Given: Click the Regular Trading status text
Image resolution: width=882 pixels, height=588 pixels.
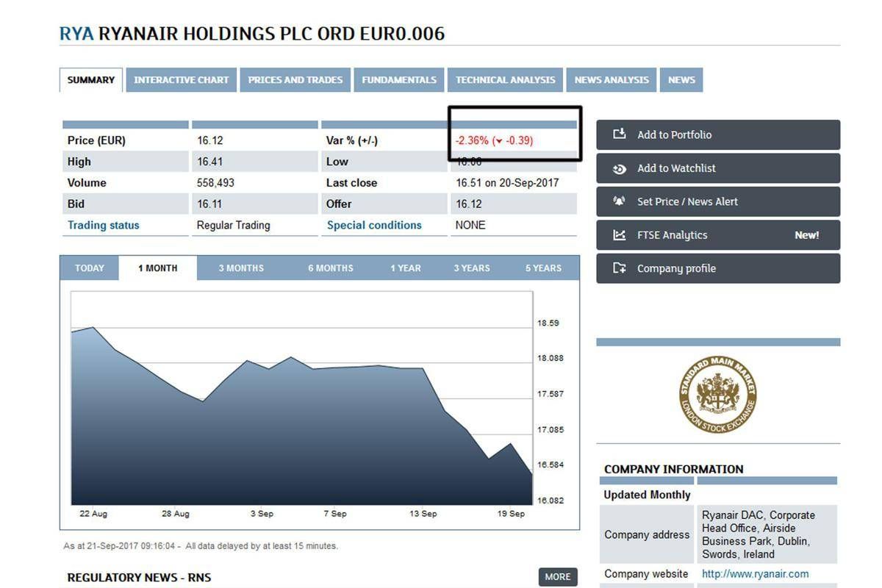Looking at the screenshot, I should click(x=234, y=226).
